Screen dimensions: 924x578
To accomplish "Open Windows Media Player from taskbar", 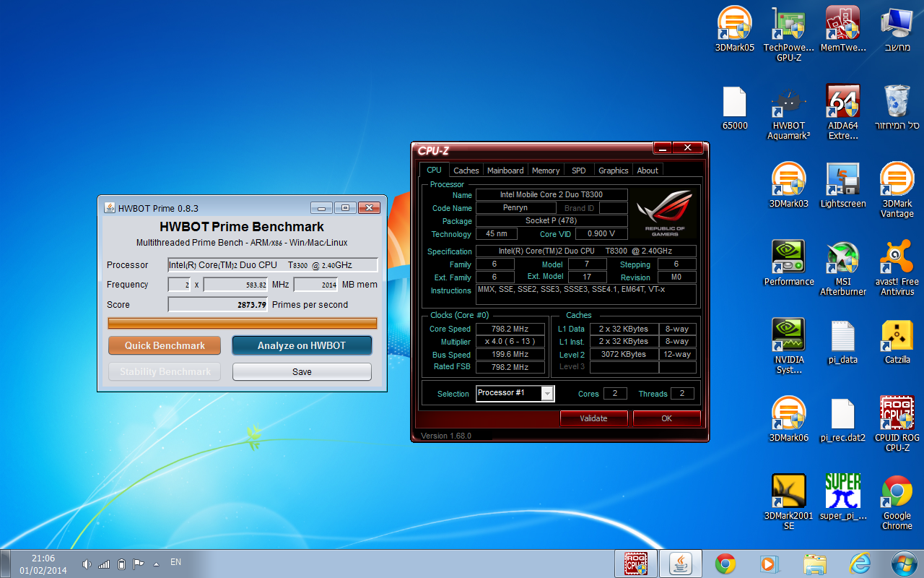I will coord(770,564).
